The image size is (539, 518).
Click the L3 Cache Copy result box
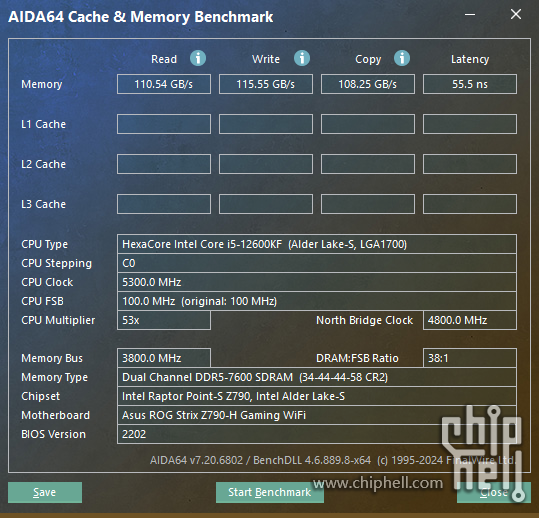click(368, 204)
